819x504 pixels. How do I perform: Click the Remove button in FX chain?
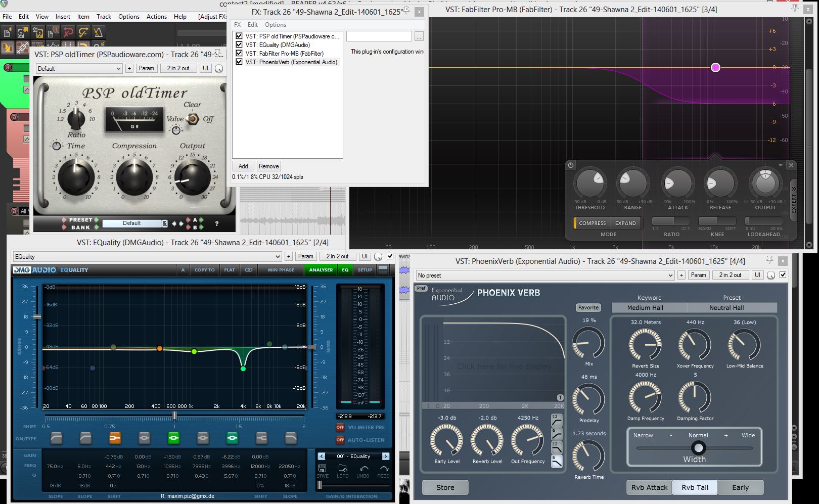point(268,166)
